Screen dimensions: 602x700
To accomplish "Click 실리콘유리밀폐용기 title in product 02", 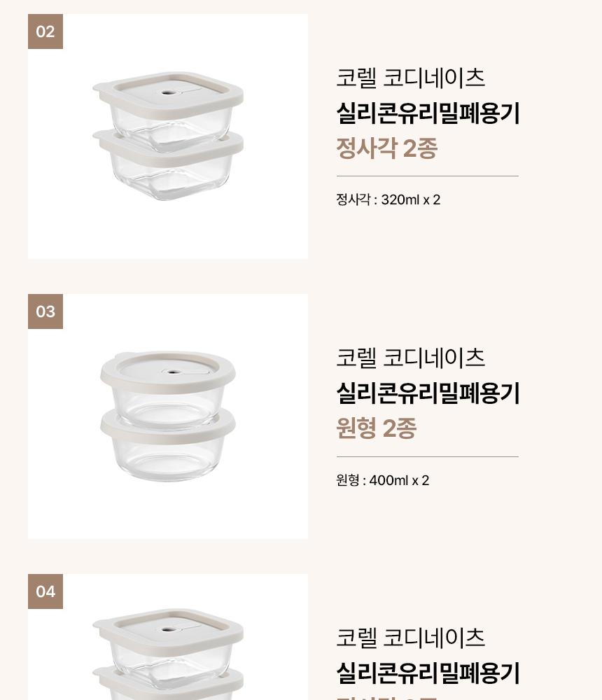I will 428,113.
